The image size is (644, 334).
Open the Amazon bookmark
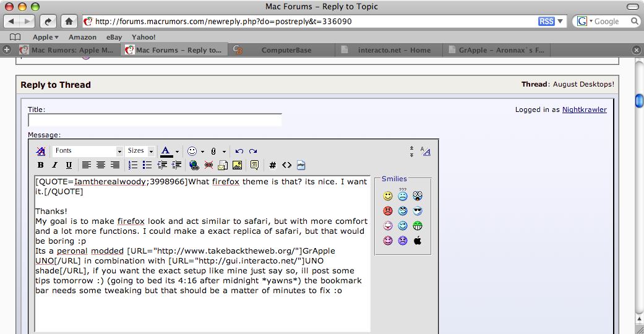pyautogui.click(x=82, y=37)
